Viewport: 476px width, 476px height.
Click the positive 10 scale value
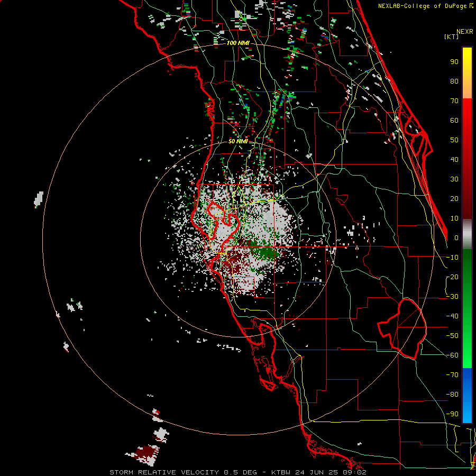pyautogui.click(x=454, y=218)
